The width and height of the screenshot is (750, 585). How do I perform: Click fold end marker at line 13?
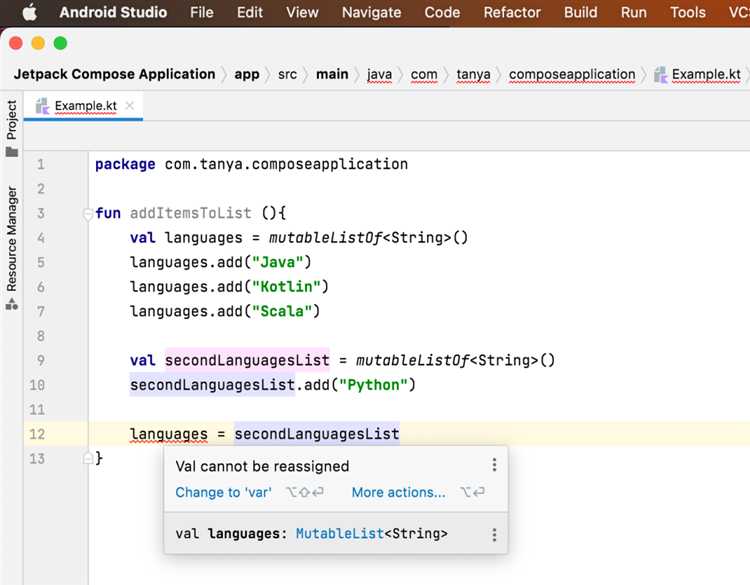[88, 458]
